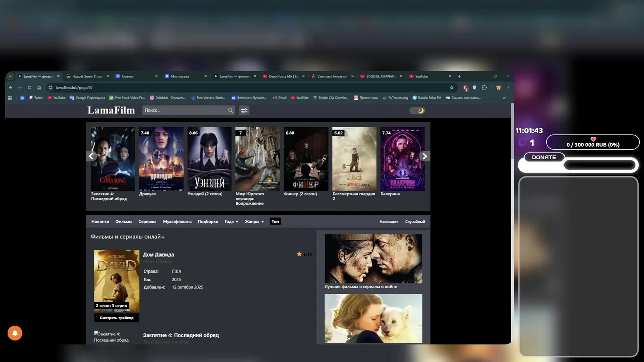Switch to SOULFUL AMAPIANO browser tab

tap(382, 76)
